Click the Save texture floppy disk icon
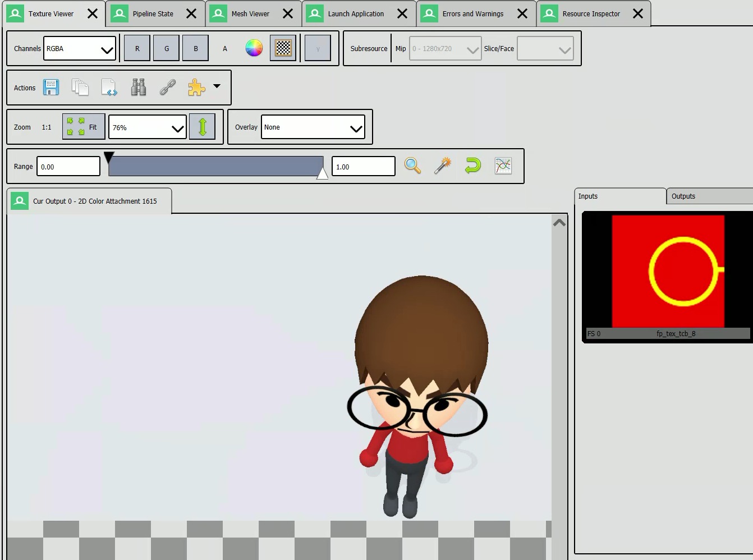Image resolution: width=753 pixels, height=560 pixels. pos(51,88)
